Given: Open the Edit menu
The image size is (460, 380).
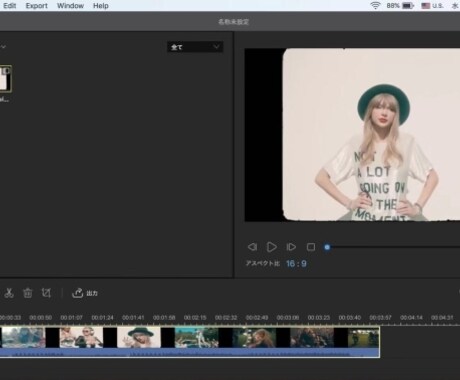Looking at the screenshot, I should pos(9,6).
